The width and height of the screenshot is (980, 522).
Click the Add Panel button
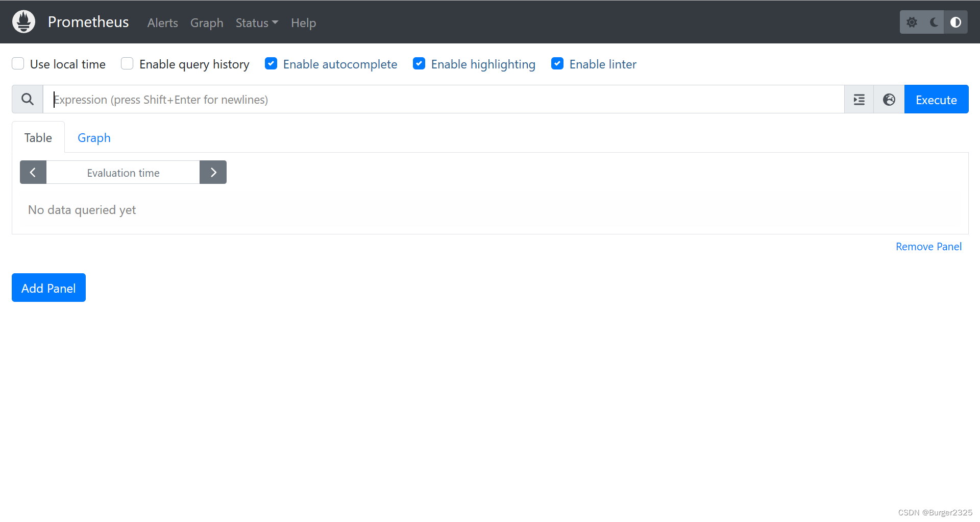point(48,288)
